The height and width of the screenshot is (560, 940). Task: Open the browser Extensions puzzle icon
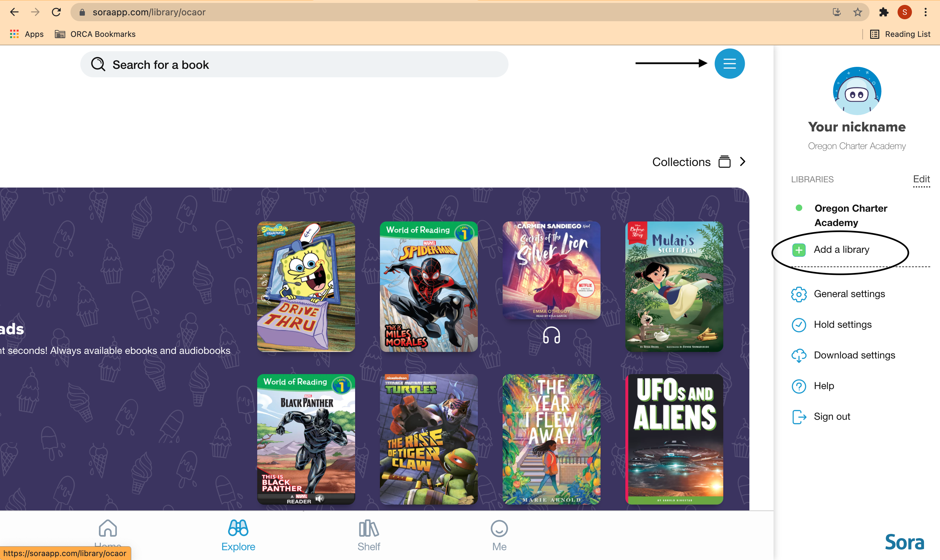[x=884, y=12]
